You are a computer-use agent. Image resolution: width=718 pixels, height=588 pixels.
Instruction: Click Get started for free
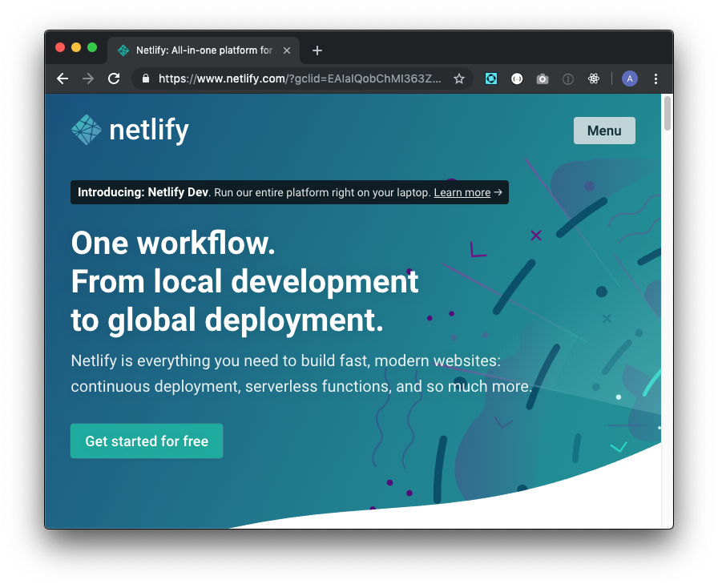pos(147,441)
